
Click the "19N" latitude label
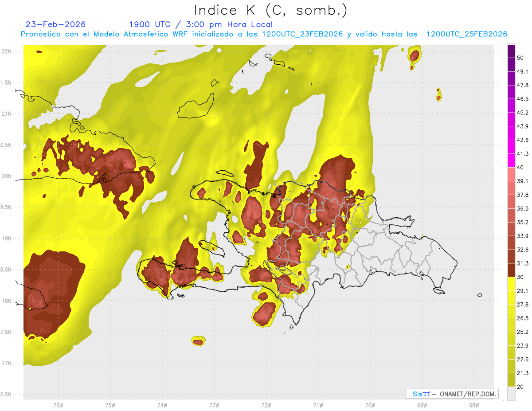click(x=7, y=239)
